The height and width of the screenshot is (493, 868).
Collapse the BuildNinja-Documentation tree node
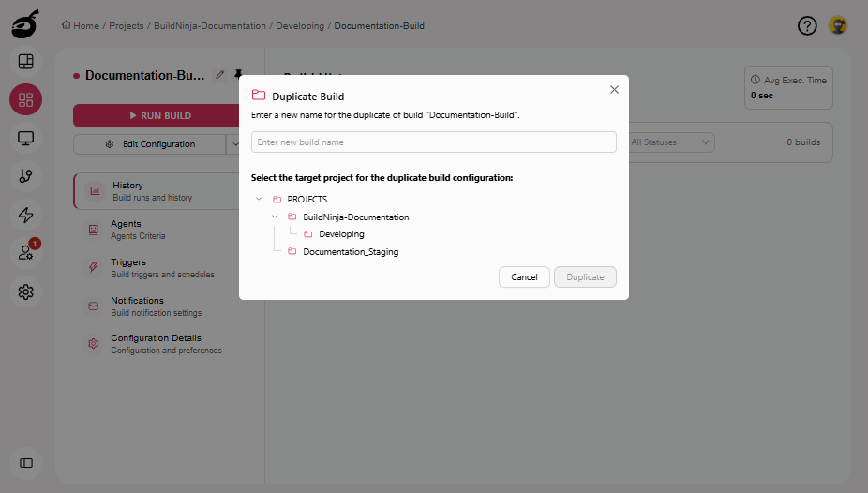[x=275, y=217]
